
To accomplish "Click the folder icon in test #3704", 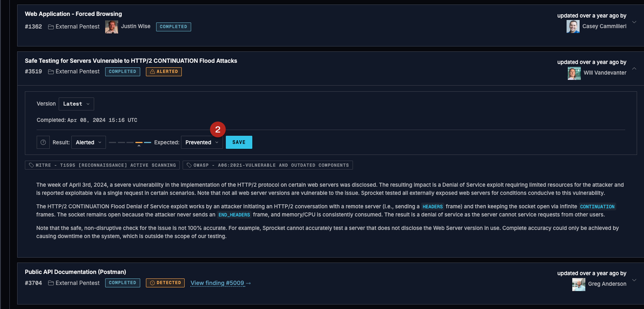I will coord(51,283).
